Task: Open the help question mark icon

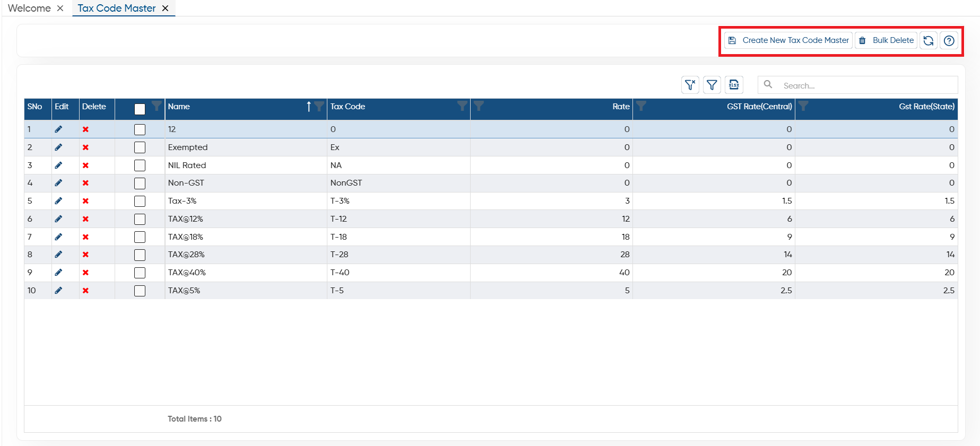Action: pyautogui.click(x=949, y=40)
